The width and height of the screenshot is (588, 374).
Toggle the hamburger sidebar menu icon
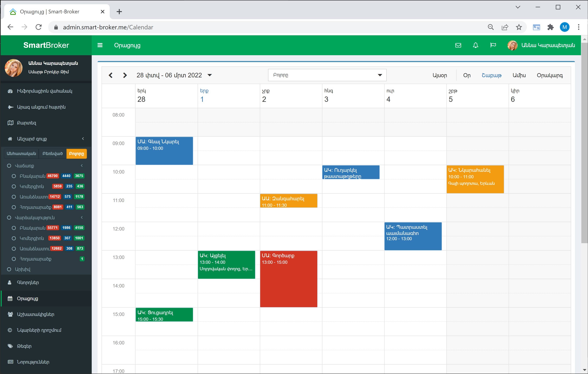tap(100, 45)
